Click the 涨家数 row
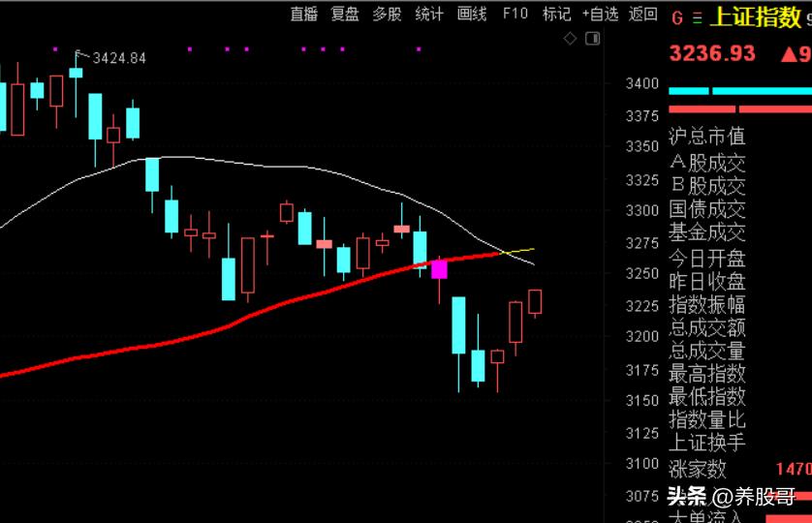The height and width of the screenshot is (523, 812). tap(740, 469)
